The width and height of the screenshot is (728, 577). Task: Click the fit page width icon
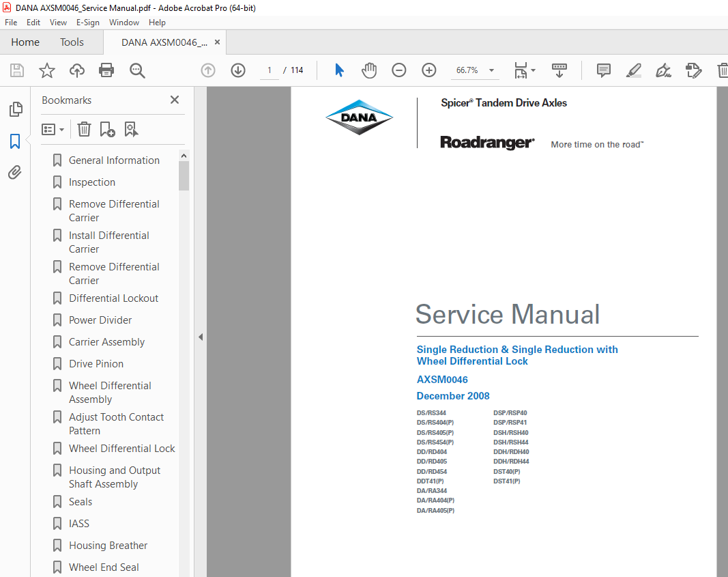(521, 70)
